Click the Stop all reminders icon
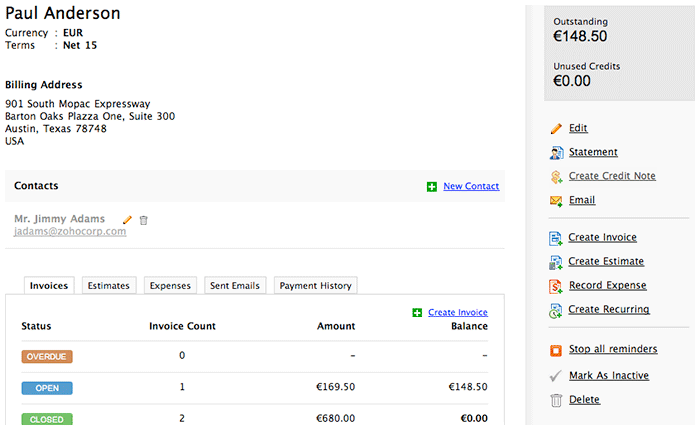This screenshot has width=700, height=430. point(556,350)
